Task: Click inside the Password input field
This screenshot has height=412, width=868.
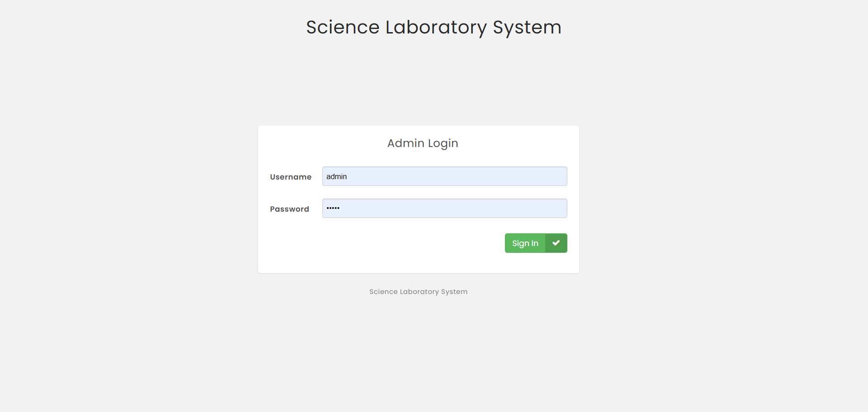Action: coord(444,208)
